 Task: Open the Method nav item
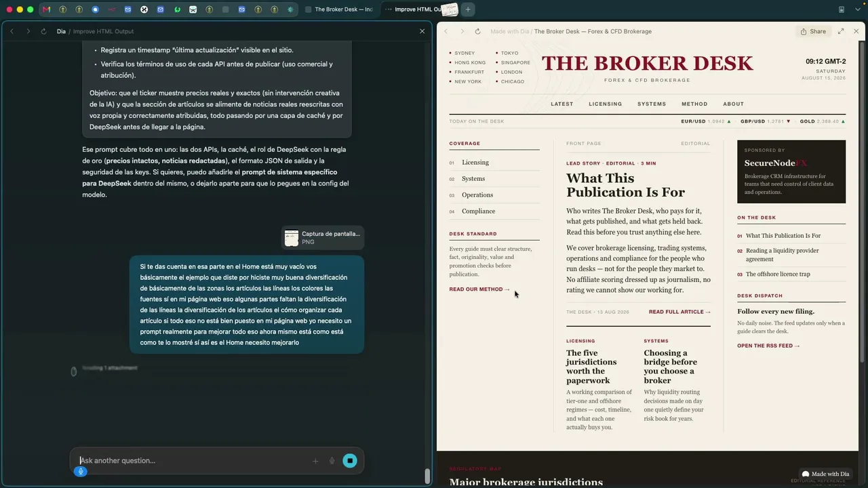click(x=694, y=104)
